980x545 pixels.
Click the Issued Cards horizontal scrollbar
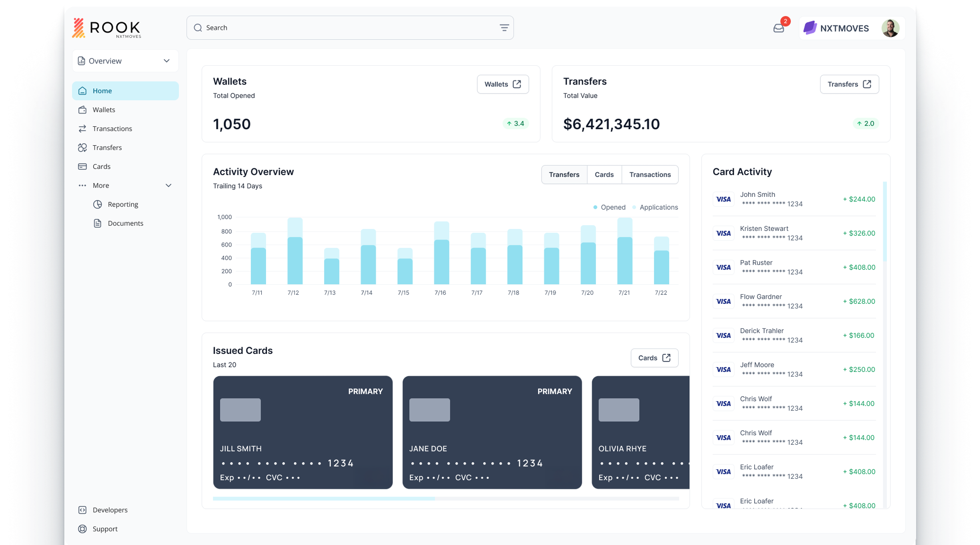[x=324, y=499]
